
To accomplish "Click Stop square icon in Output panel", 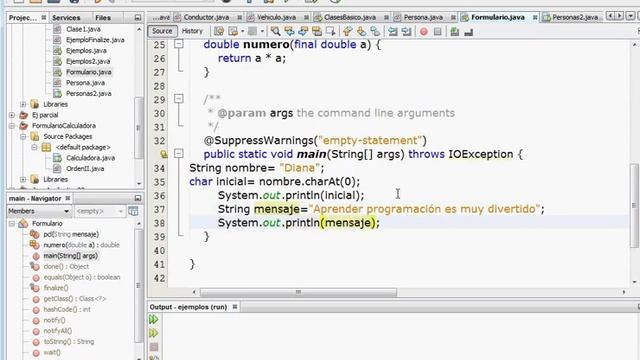I will pos(154,347).
